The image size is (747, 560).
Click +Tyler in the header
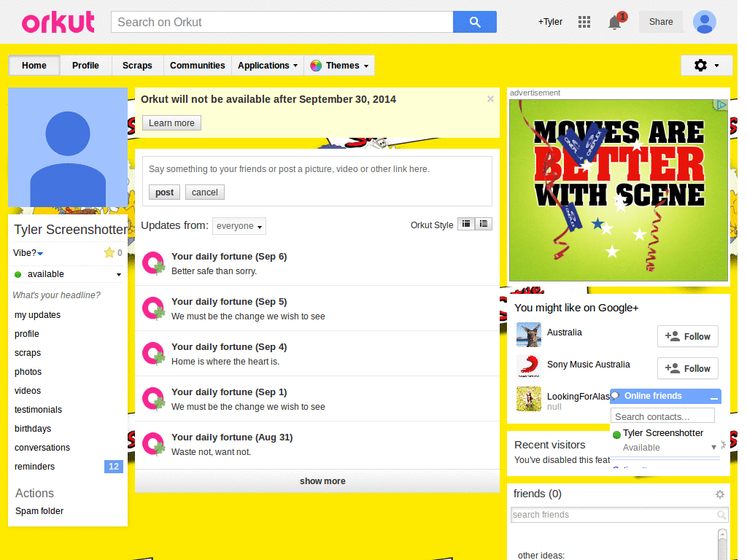[x=550, y=22]
